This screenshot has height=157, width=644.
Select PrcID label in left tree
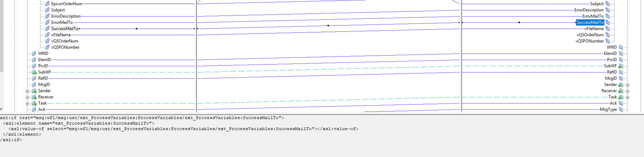[43, 66]
